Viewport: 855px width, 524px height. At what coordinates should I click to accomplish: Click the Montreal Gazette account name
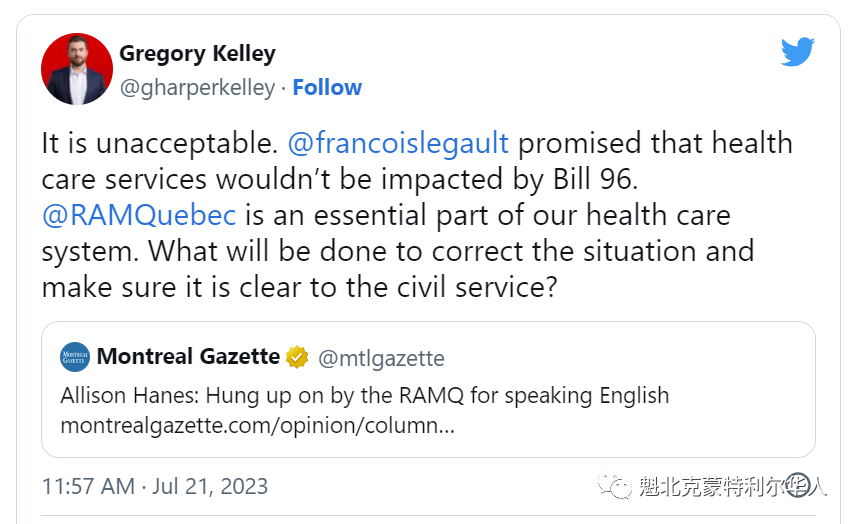[x=188, y=357]
